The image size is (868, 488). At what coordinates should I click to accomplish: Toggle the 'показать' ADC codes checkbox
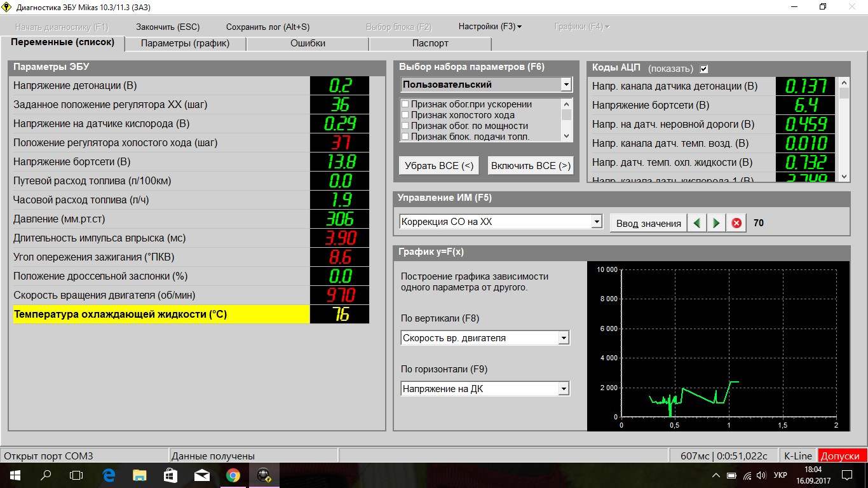coord(703,69)
